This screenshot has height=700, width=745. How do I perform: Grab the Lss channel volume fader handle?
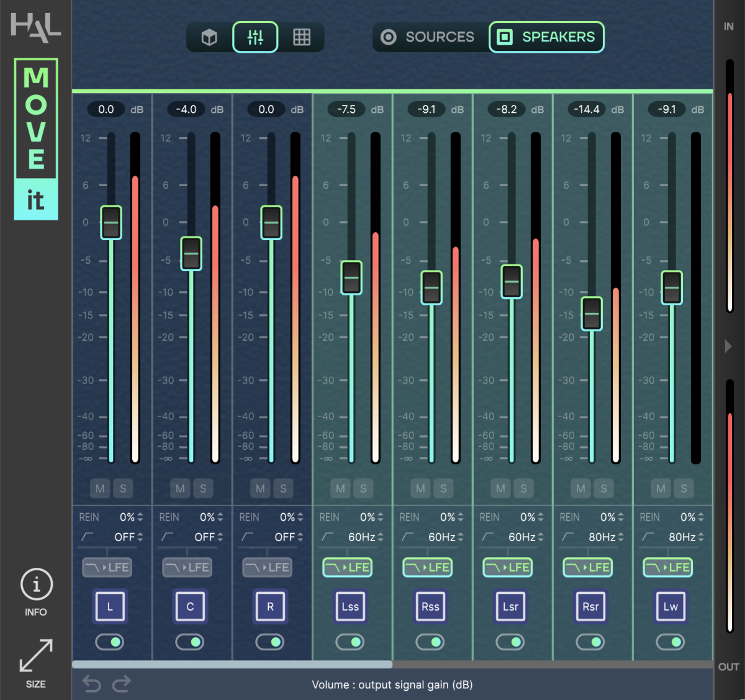tap(351, 277)
